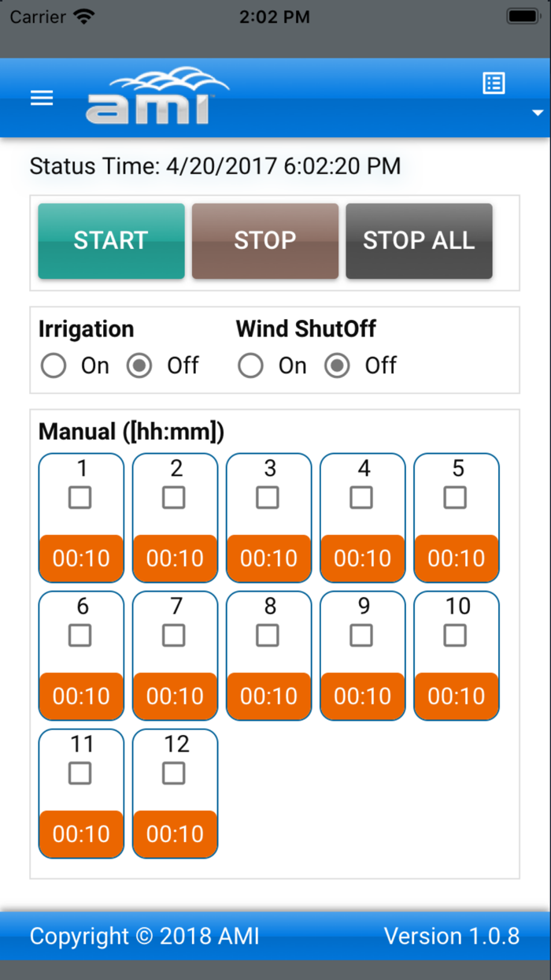Select the zone 12 checkbox
Image resolution: width=551 pixels, height=980 pixels.
point(174,774)
